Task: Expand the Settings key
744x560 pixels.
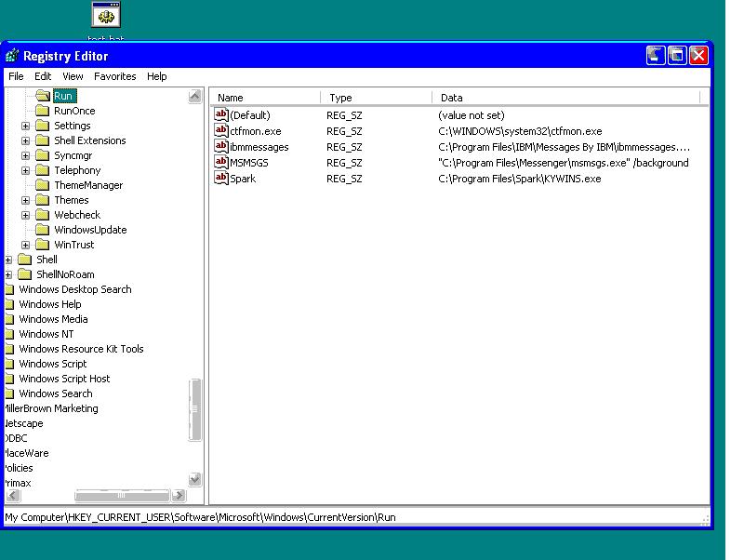Action: click(x=26, y=126)
